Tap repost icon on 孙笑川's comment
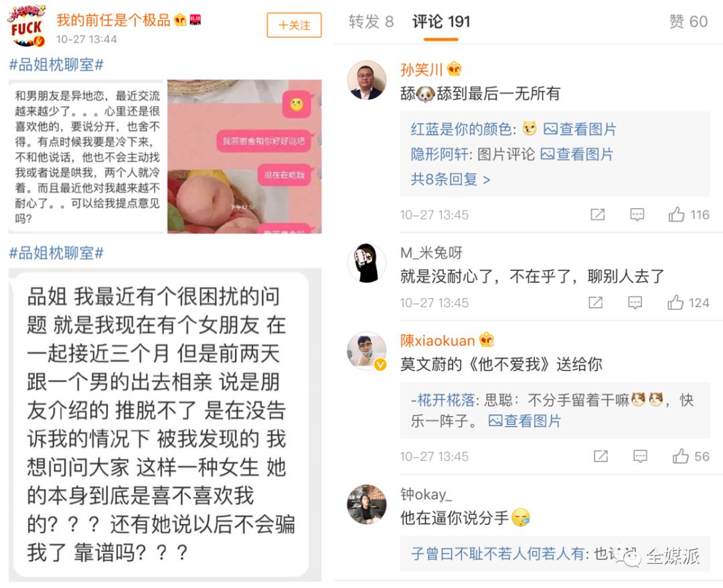Image resolution: width=723 pixels, height=588 pixels. pos(598,215)
